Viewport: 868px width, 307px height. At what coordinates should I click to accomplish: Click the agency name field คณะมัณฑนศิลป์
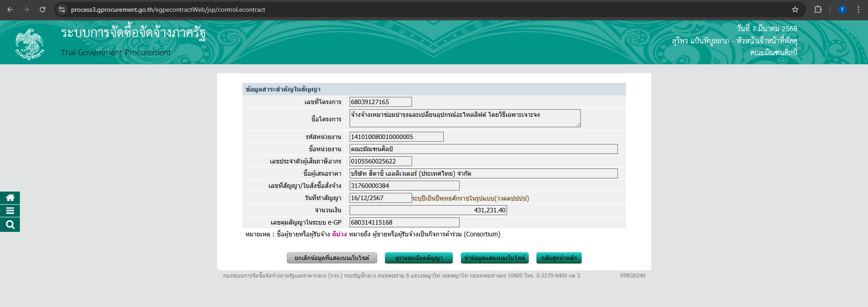coord(484,149)
